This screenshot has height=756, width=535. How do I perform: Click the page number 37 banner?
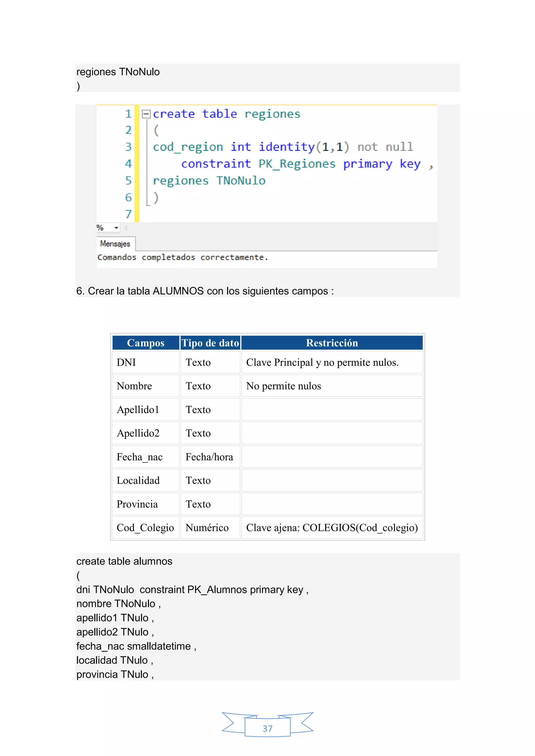point(267,728)
